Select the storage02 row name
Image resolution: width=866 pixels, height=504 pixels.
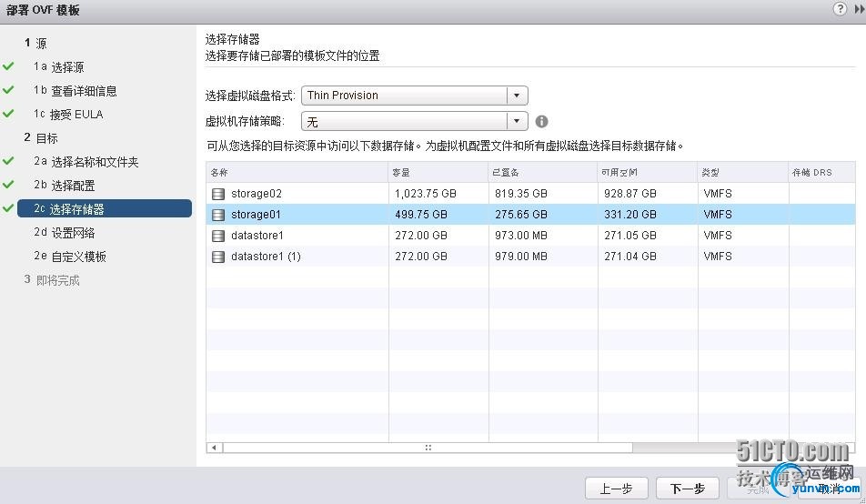click(x=257, y=194)
